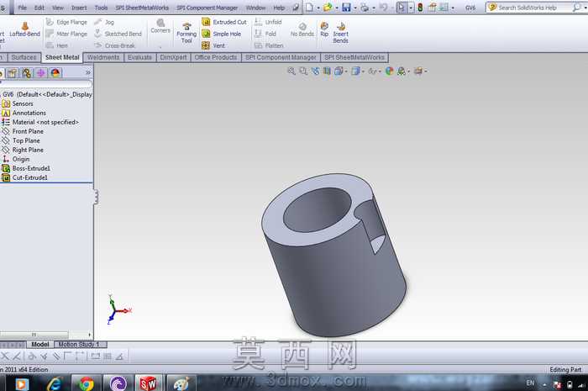This screenshot has height=391, width=588.
Task: Open the Window menu
Action: (x=255, y=8)
